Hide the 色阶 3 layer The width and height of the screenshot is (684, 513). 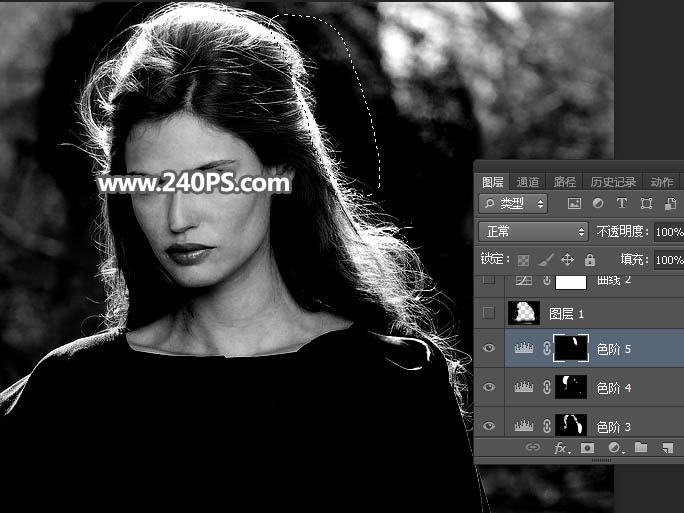click(x=489, y=425)
